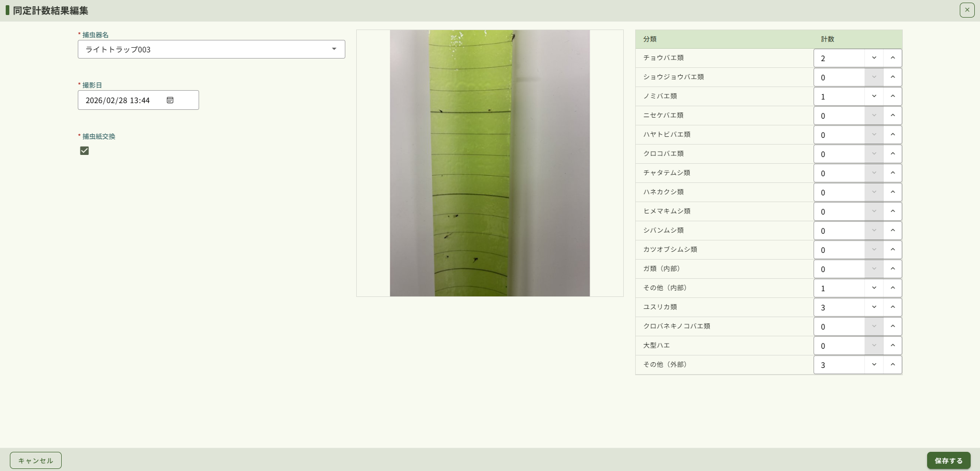Decrease ノミバエ類 count by one
Image resolution: width=980 pixels, height=471 pixels.
click(x=874, y=96)
